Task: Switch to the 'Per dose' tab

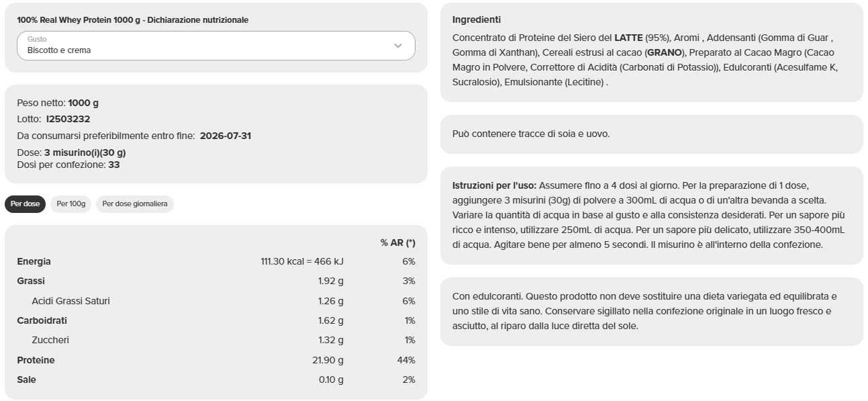Action: click(x=25, y=204)
